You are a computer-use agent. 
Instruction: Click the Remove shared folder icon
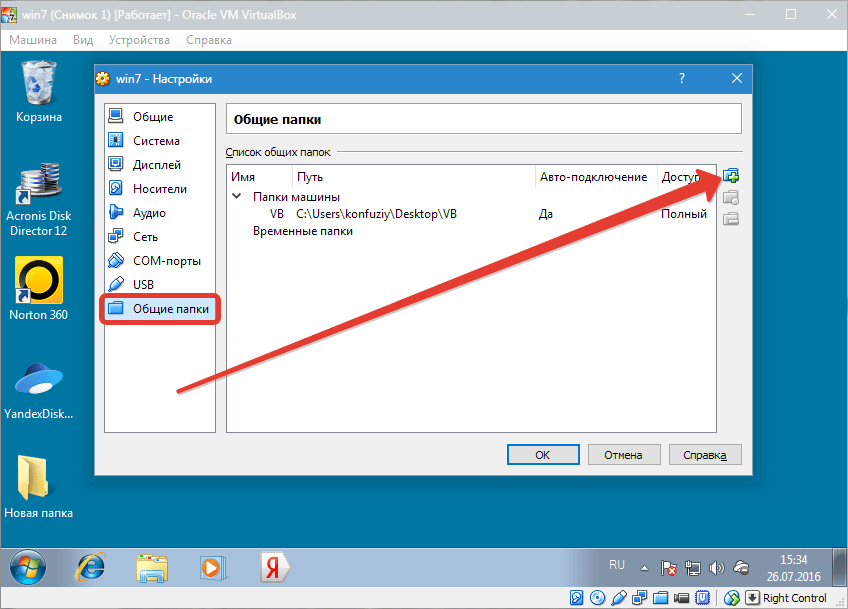pos(731,219)
